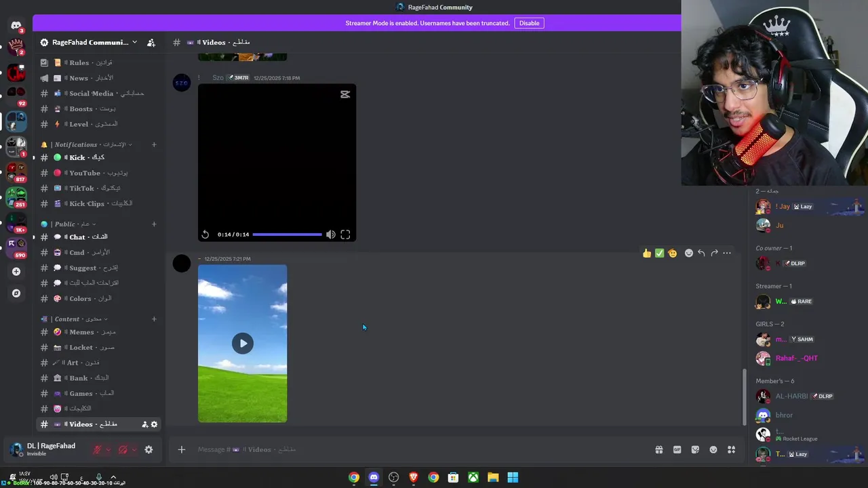The width and height of the screenshot is (868, 488).
Task: Open the apps launcher icon
Action: coord(731,449)
